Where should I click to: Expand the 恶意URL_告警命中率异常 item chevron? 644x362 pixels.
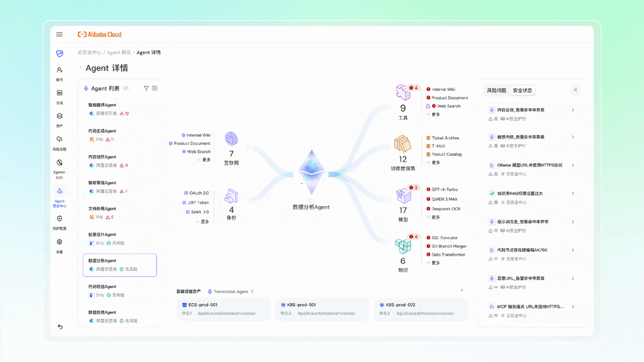(x=573, y=279)
